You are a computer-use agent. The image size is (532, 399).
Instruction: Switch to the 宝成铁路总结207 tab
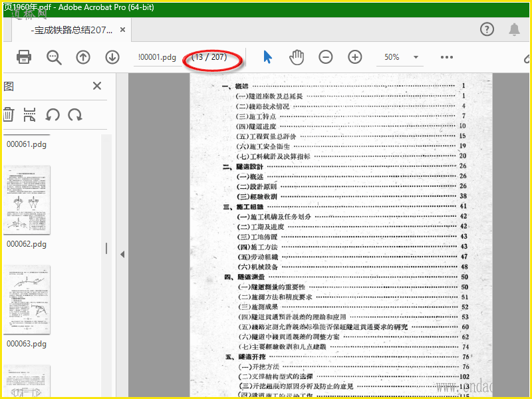71,30
